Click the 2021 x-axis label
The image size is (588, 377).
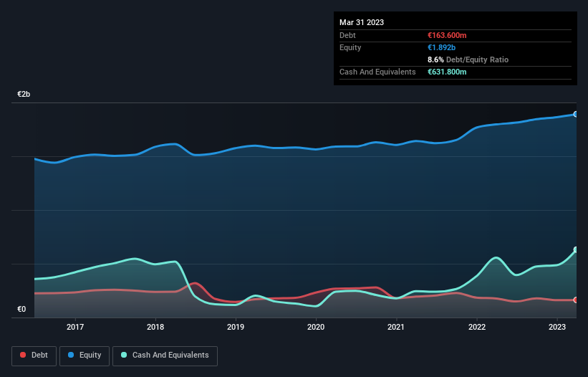coord(396,328)
